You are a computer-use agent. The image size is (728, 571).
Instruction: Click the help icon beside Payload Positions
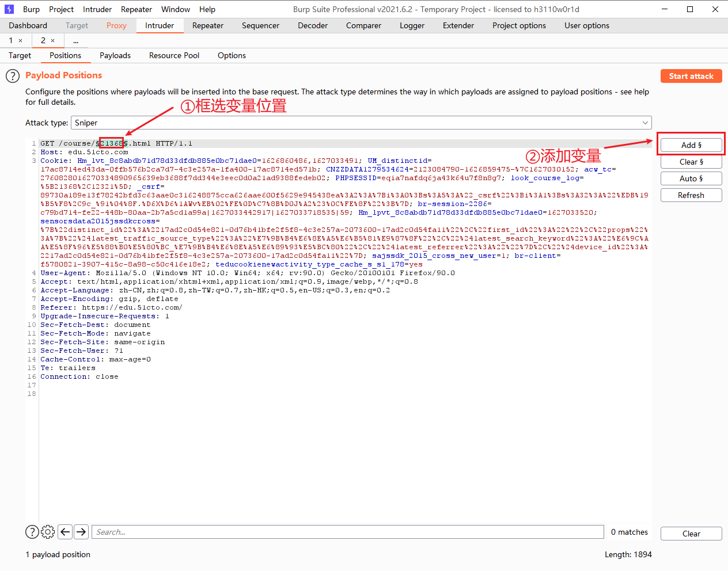tap(12, 75)
